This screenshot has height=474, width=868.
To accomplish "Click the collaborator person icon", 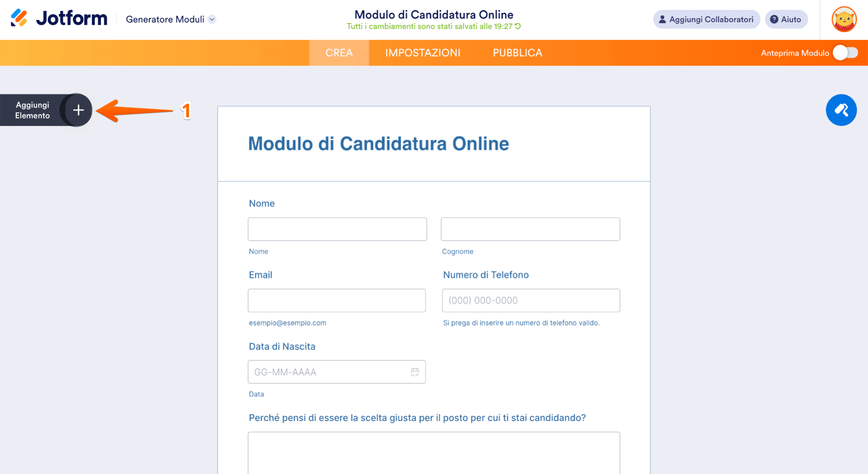I will [x=662, y=19].
